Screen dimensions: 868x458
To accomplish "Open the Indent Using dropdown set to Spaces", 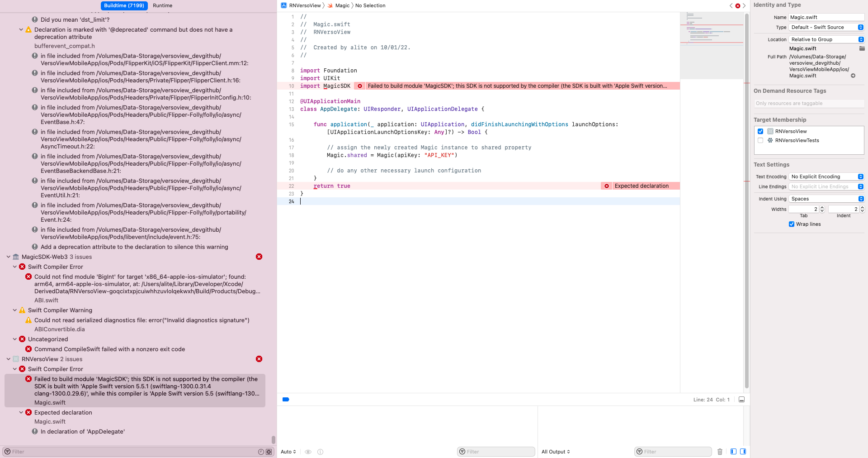I will coord(826,199).
